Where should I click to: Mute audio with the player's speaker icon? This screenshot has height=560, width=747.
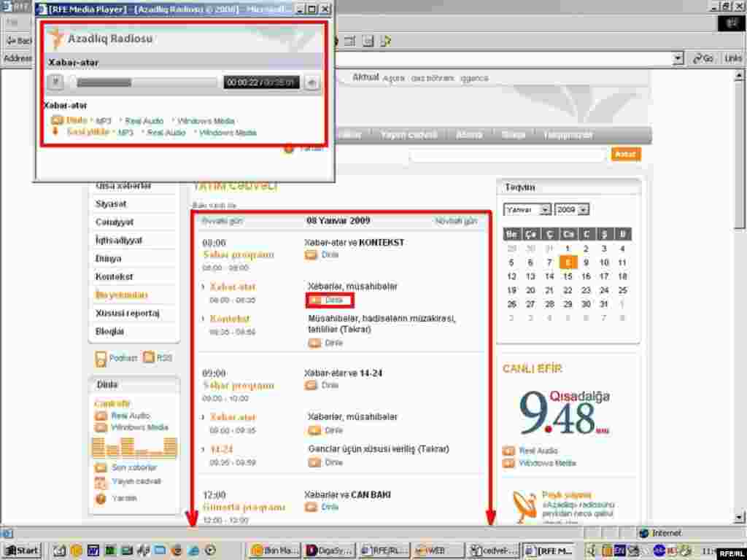pos(312,82)
